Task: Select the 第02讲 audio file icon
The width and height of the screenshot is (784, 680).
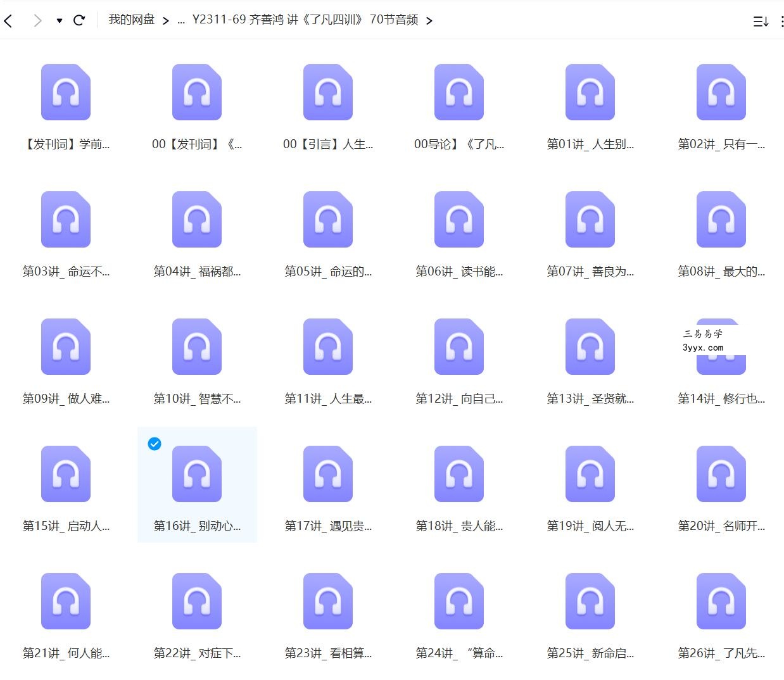Action: click(x=721, y=92)
